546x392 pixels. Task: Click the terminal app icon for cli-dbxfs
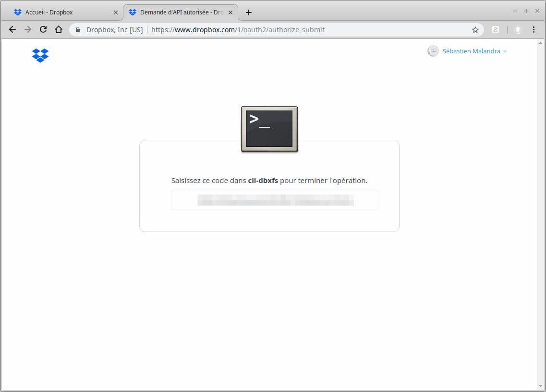point(269,129)
